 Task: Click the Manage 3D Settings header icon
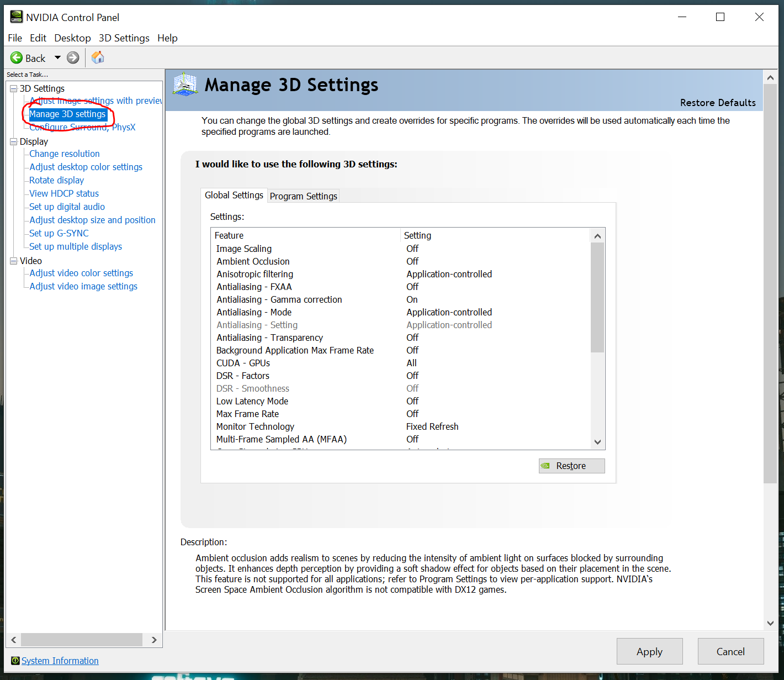pyautogui.click(x=185, y=85)
